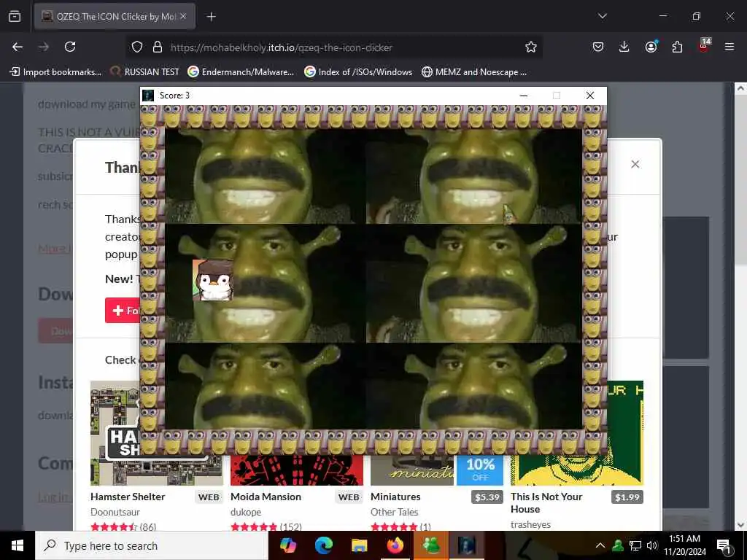Open This Is Not Your House link
747x560 pixels.
[546, 503]
